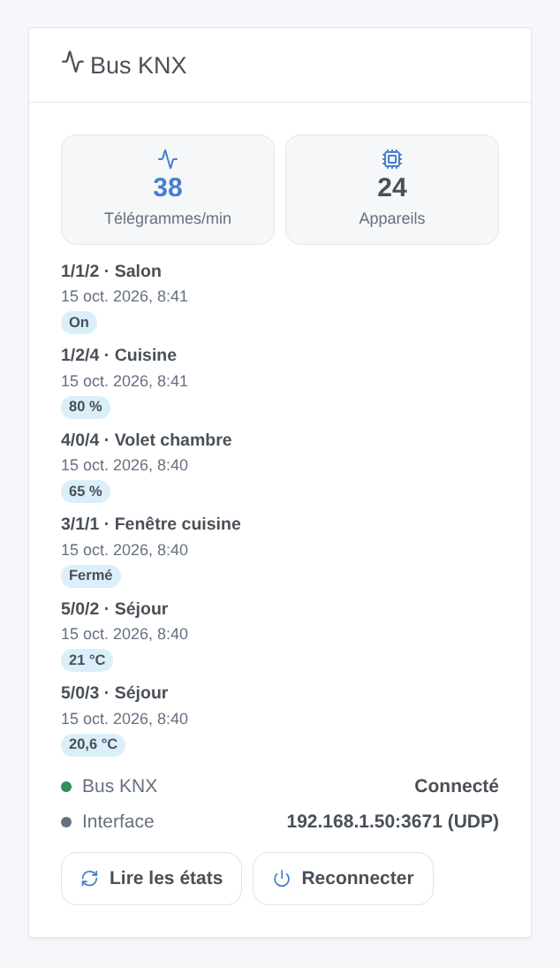Click the power icon in Reconnecter button
The height and width of the screenshot is (968, 560).
(282, 879)
